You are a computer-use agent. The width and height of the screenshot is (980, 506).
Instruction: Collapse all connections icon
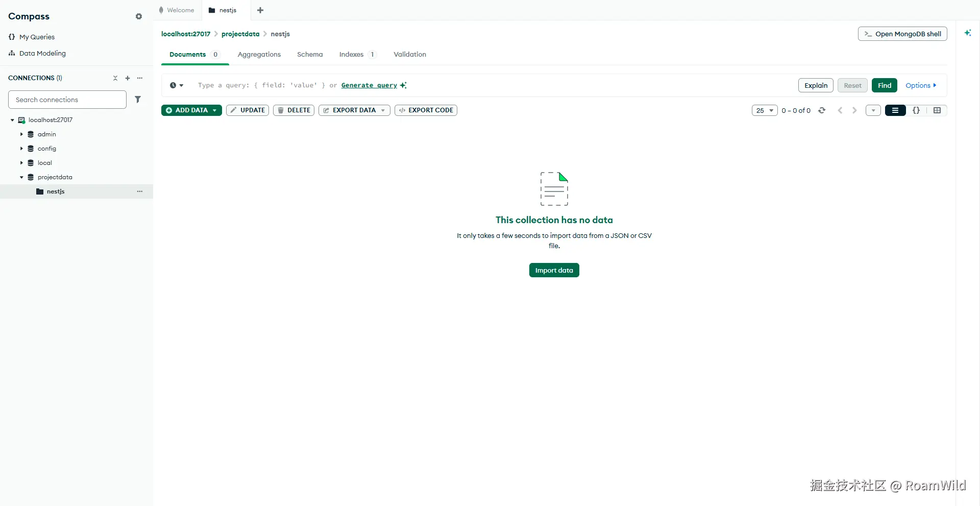tap(115, 78)
